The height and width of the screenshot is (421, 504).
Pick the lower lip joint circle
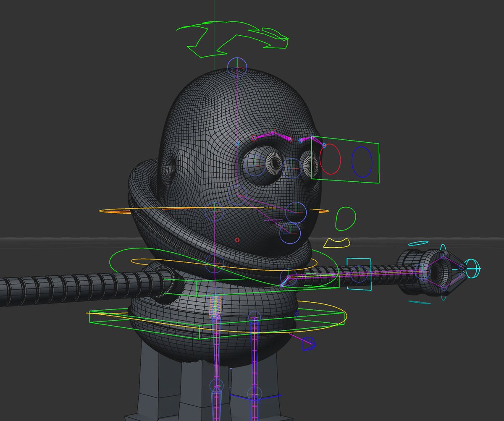click(290, 233)
